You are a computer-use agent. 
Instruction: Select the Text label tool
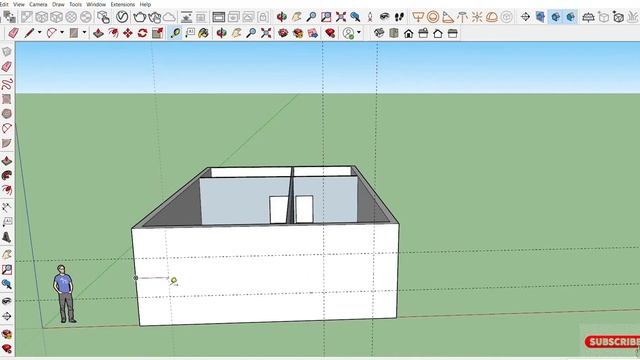(190, 33)
